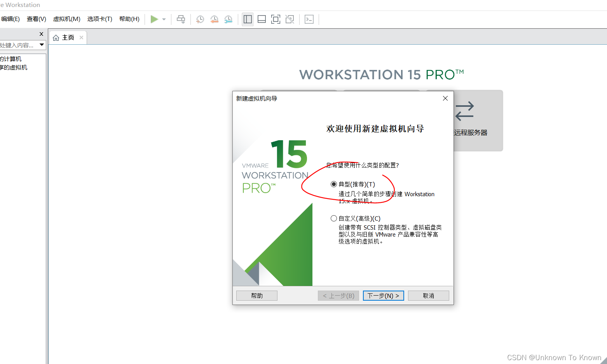
Task: Toggle the library sidebar view icon
Action: point(248,19)
